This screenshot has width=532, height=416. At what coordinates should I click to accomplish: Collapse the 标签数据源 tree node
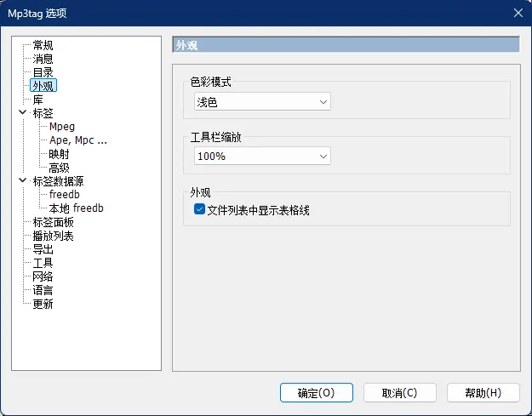[x=21, y=181]
